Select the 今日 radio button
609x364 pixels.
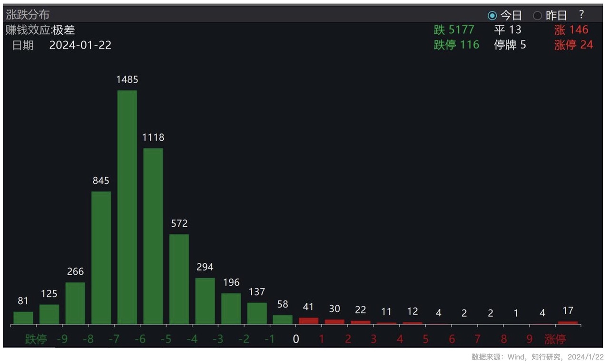click(492, 16)
